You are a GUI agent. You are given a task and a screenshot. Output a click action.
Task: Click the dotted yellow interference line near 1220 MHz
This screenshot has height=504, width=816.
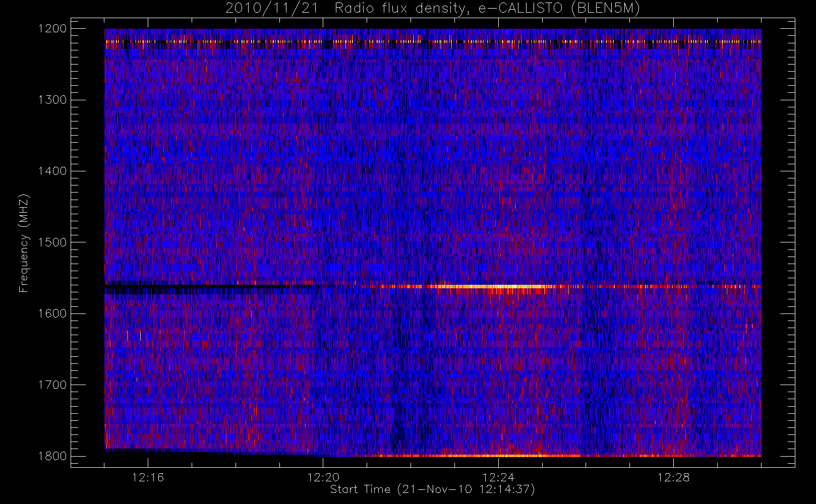coord(433,41)
